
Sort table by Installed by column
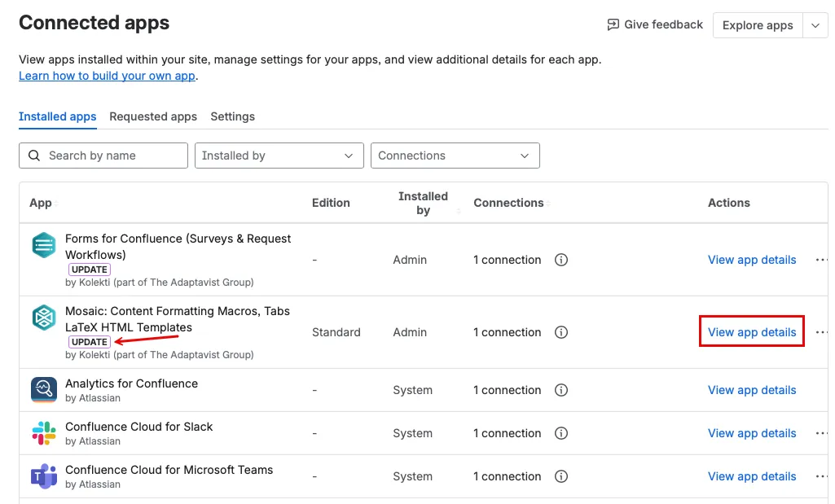coord(459,211)
